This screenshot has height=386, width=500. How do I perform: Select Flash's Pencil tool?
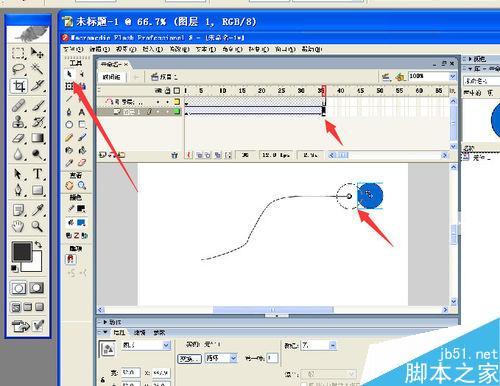[x=69, y=137]
